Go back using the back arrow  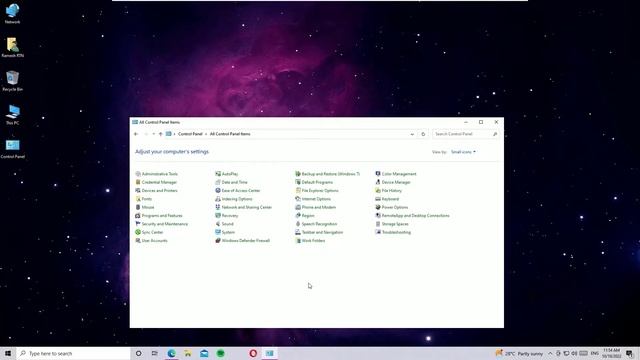coord(136,134)
